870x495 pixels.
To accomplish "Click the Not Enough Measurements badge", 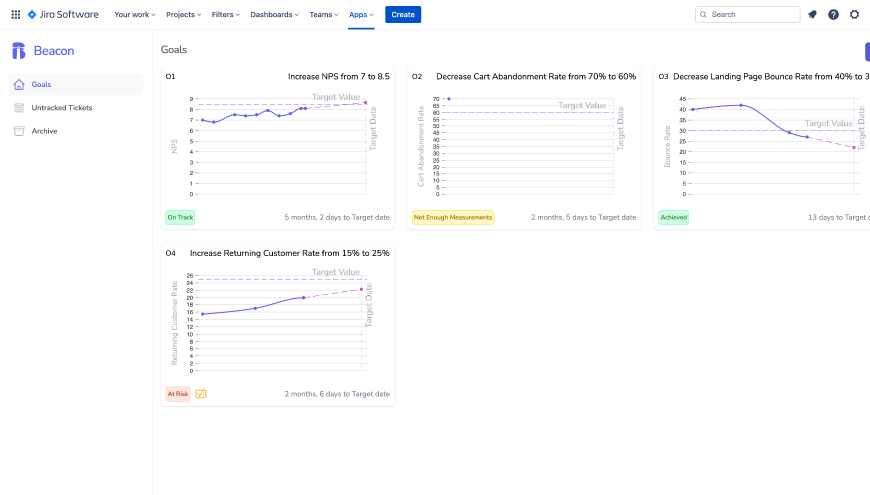I will click(453, 217).
